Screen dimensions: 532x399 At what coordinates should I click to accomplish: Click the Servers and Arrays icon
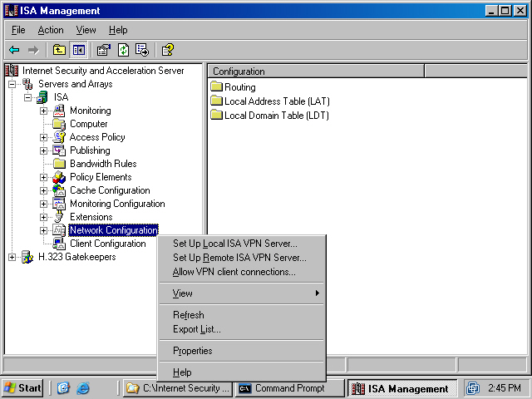(x=27, y=84)
